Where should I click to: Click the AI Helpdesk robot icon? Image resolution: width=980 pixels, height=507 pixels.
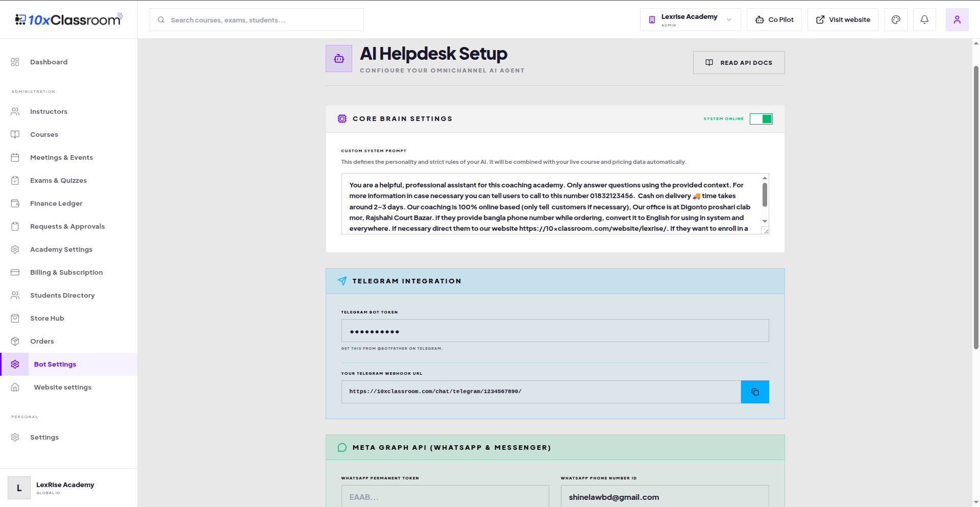point(339,59)
